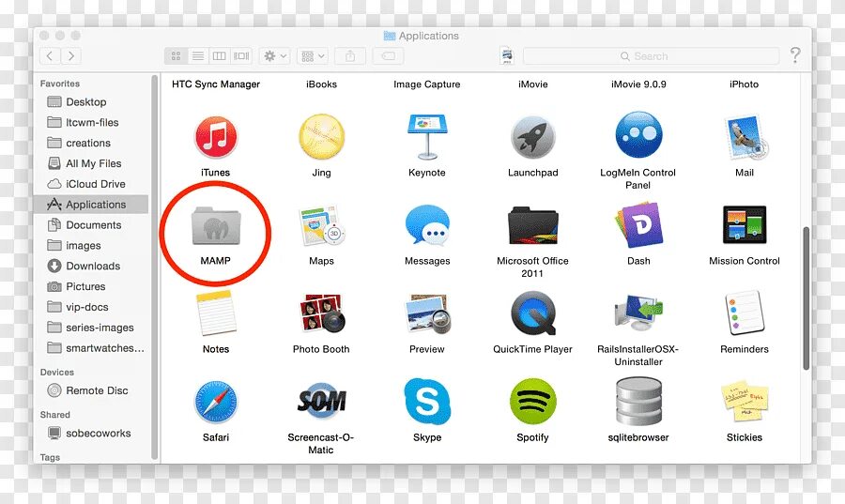
Task: Launch the Spotify icon
Action: click(x=532, y=402)
